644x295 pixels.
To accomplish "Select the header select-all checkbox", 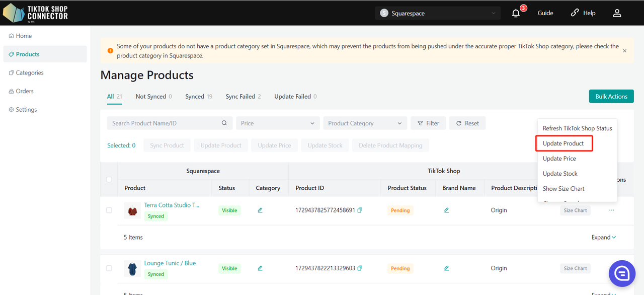I will pos(109,179).
